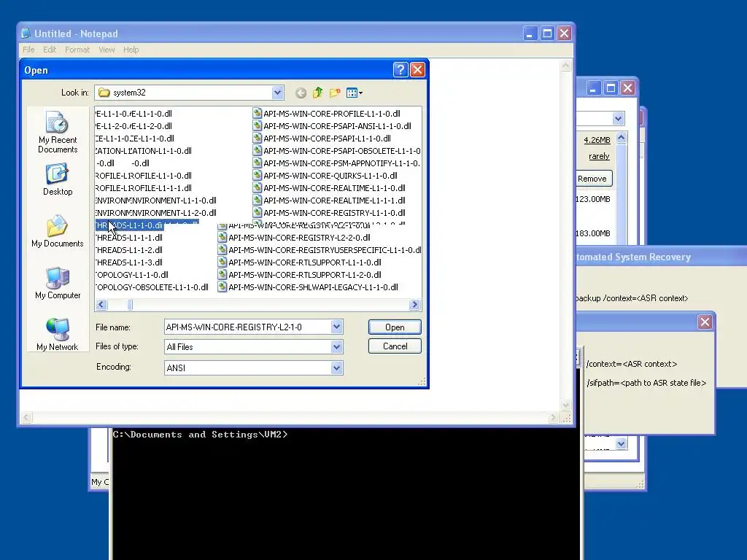The width and height of the screenshot is (747, 560).
Task: Select the TOPOLOGY-OBSOLETE-L1-1-0.dll entry
Action: [x=152, y=287]
